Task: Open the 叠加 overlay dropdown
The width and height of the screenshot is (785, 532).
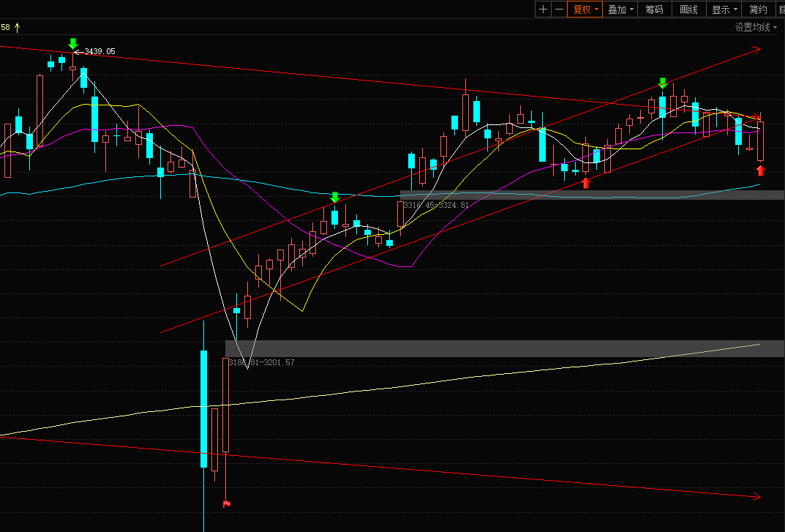Action: pos(620,10)
